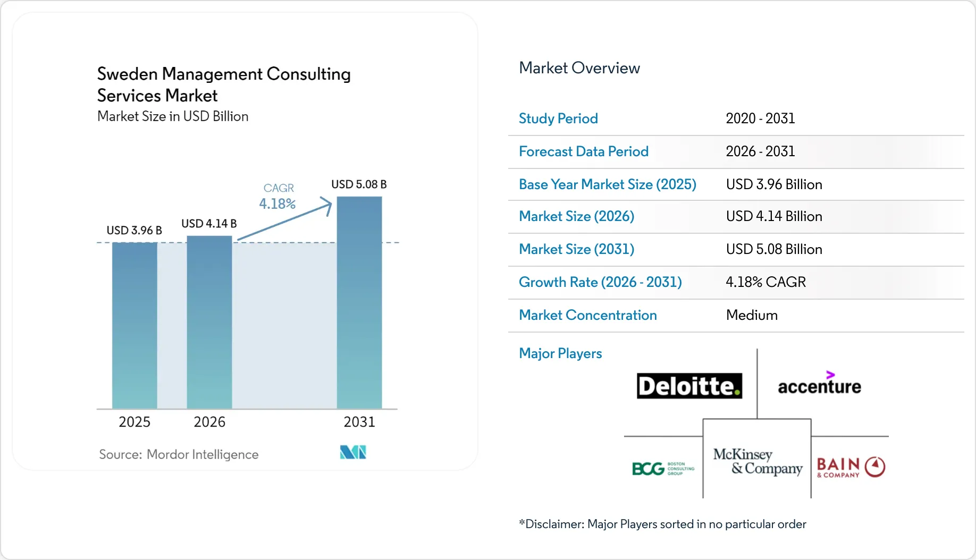Click the Deloitte logo
The height and width of the screenshot is (560, 976).
pyautogui.click(x=689, y=386)
